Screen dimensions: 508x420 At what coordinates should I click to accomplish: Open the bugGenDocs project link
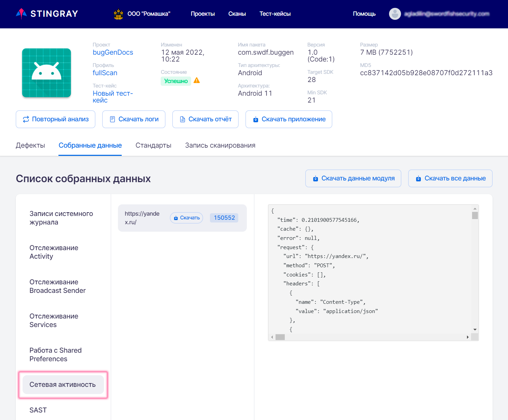[x=113, y=52]
